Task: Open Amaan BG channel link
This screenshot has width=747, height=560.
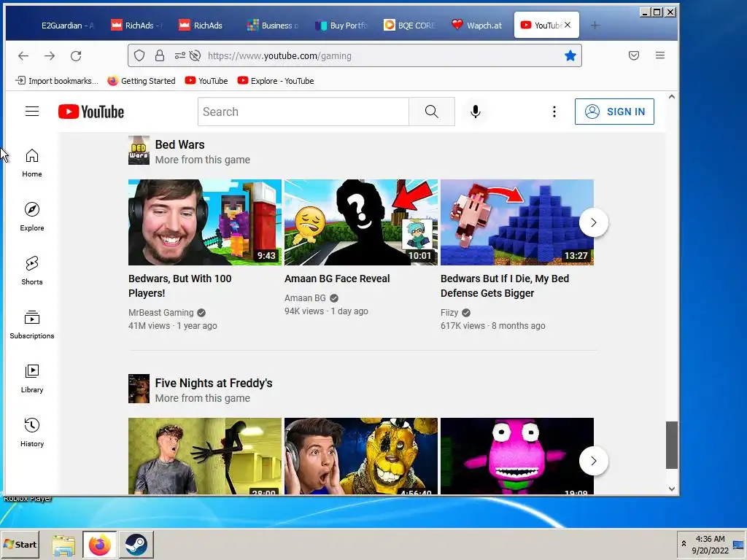Action: click(305, 298)
